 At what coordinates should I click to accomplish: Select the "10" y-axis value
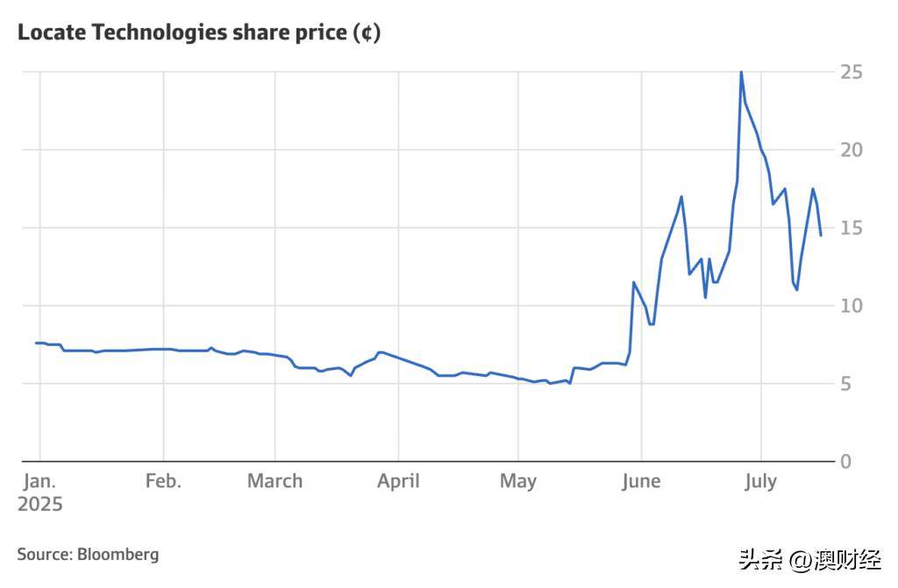pyautogui.click(x=851, y=306)
